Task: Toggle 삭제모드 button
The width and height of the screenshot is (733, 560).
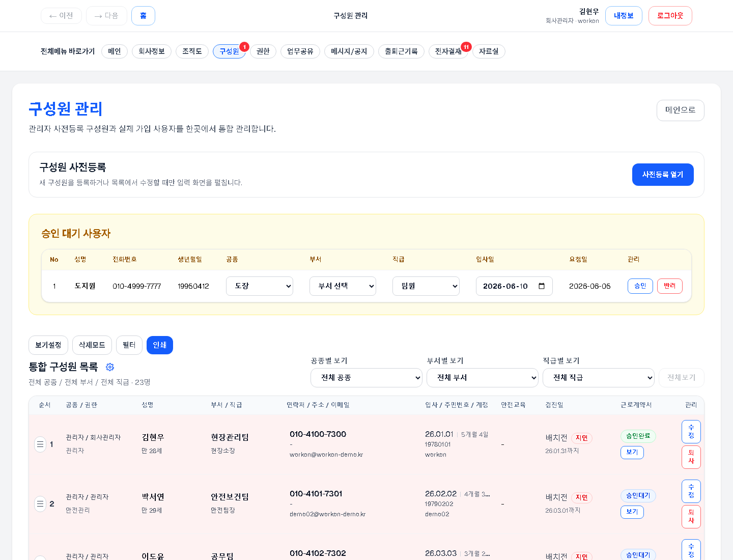Action: tap(92, 345)
